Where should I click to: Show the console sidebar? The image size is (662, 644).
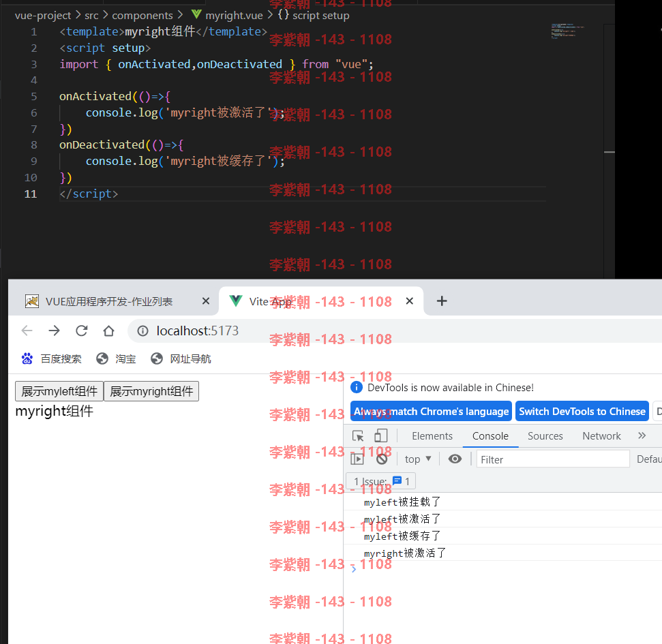(x=357, y=459)
